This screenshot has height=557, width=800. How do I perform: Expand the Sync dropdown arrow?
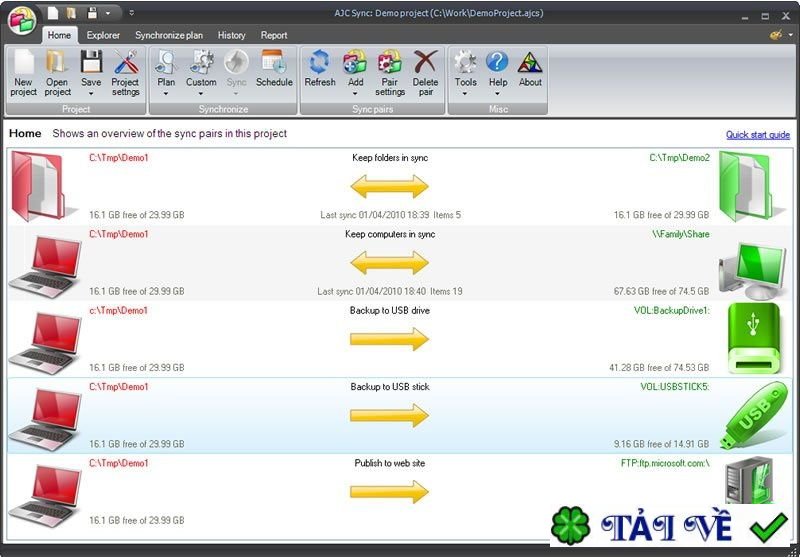(x=236, y=94)
